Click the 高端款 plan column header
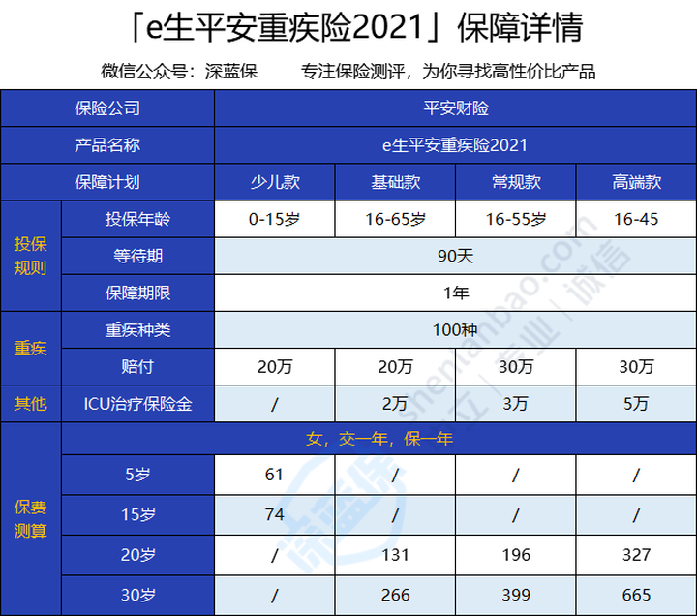Screen dimensions: 697x616 (636, 182)
